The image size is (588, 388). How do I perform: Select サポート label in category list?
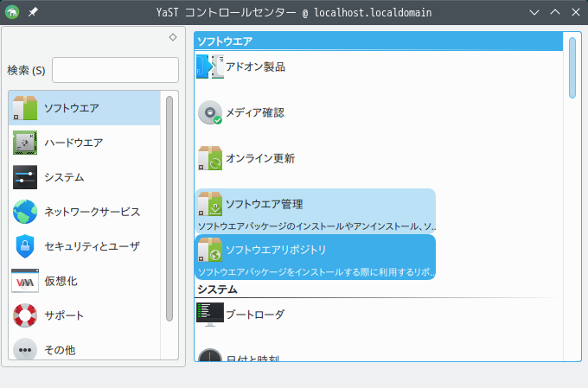tap(64, 315)
